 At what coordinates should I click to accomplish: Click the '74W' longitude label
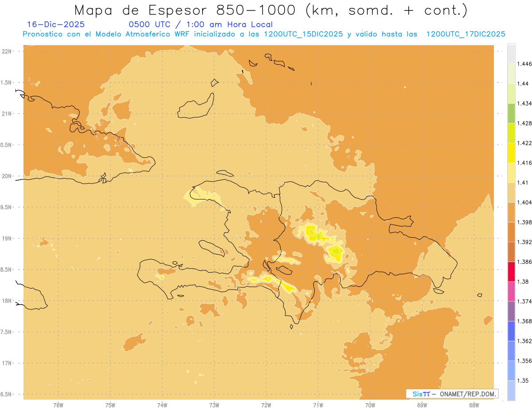pos(162,405)
